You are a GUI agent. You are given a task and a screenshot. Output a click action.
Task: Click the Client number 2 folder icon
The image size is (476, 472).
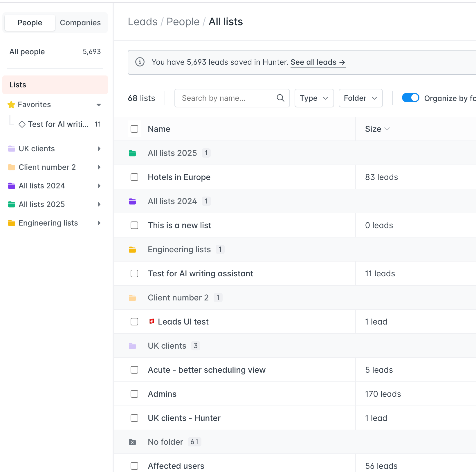pos(132,297)
